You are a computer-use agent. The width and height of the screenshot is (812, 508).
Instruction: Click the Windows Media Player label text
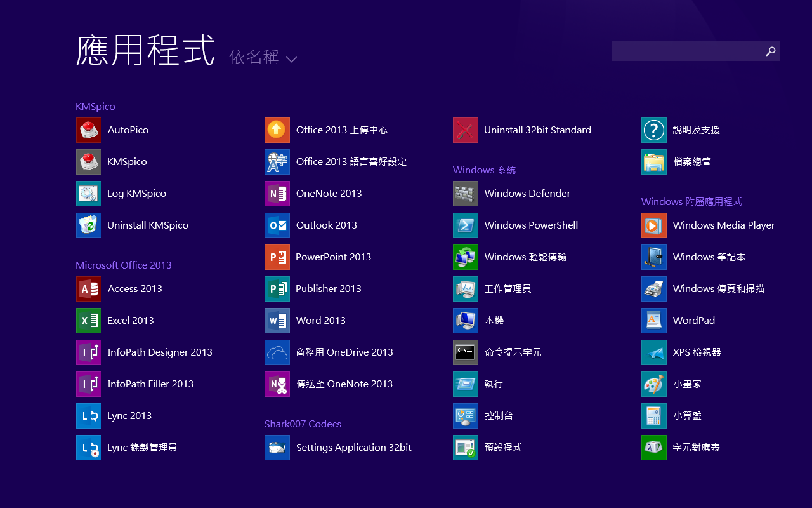[x=724, y=225]
